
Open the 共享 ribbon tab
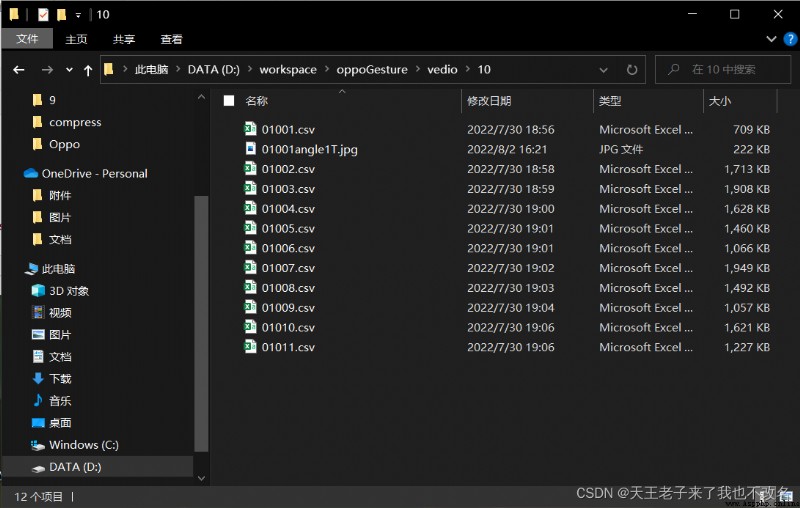tap(124, 39)
